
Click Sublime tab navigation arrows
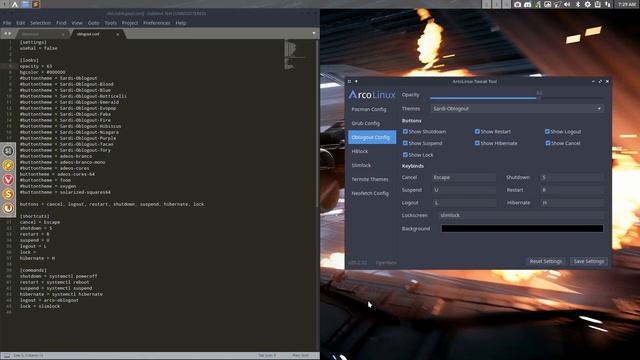tap(7, 33)
